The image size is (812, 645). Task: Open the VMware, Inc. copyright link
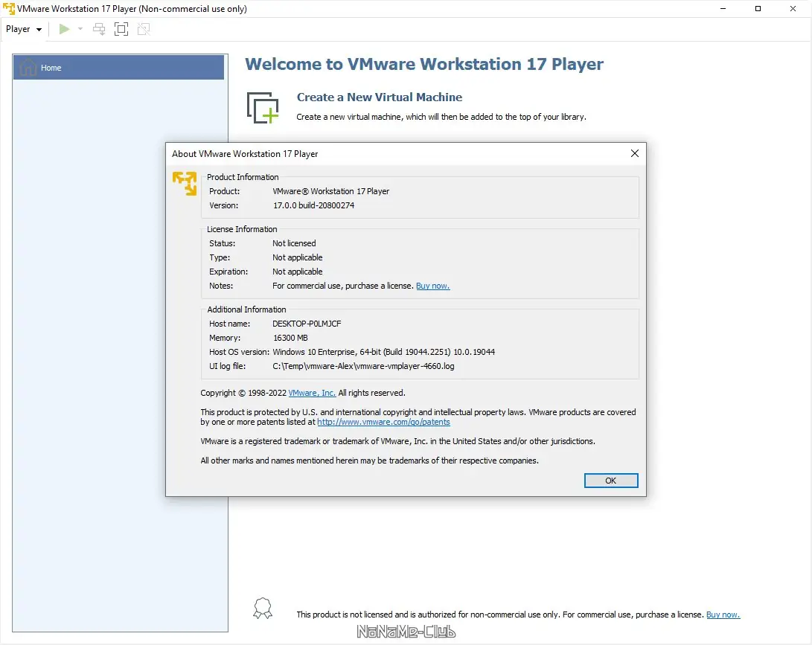pyautogui.click(x=313, y=393)
